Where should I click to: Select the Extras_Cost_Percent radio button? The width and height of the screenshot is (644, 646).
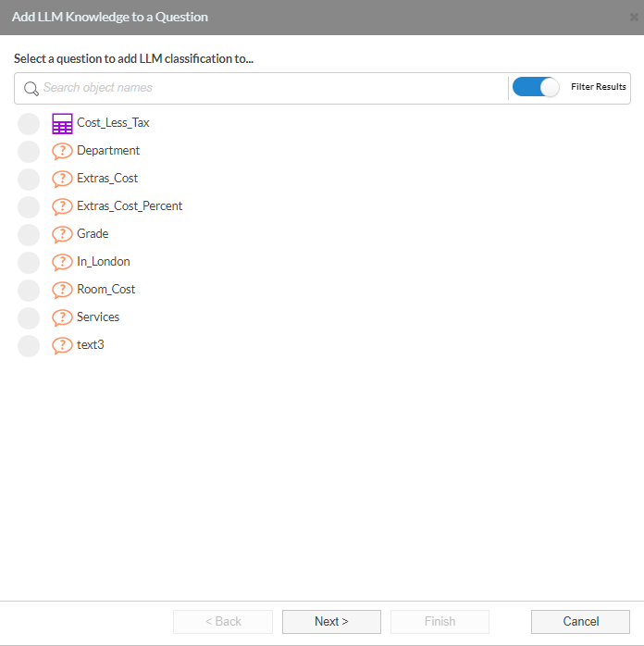(29, 206)
